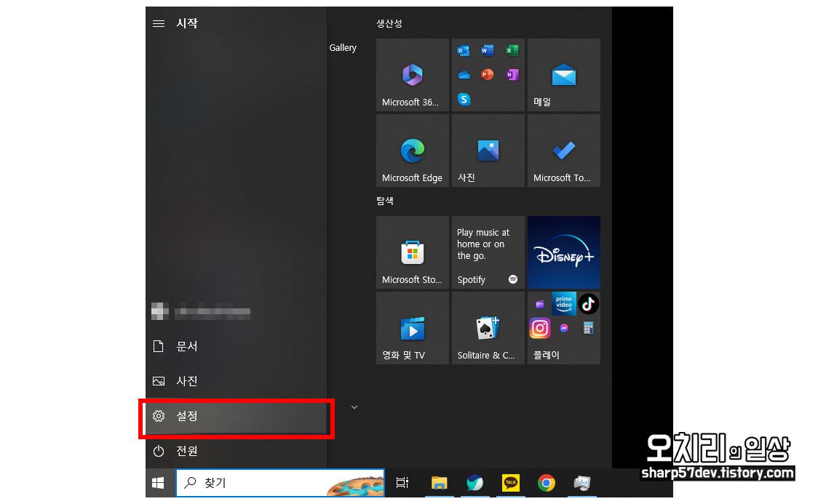Open Settings (설정) from the Start menu
Image resolution: width=818 pixels, height=504 pixels.
click(x=237, y=416)
